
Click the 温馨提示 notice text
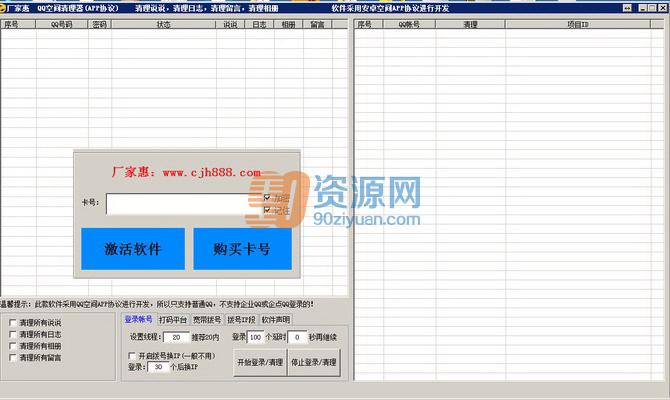(x=157, y=304)
